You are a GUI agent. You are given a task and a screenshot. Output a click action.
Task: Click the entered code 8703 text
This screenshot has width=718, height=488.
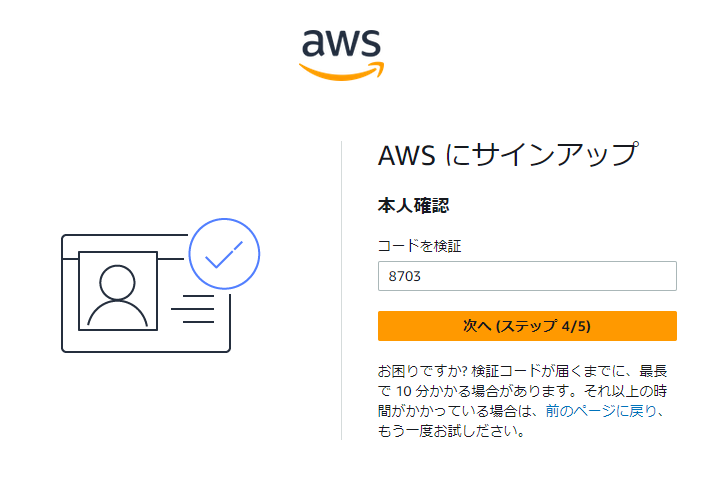click(404, 277)
